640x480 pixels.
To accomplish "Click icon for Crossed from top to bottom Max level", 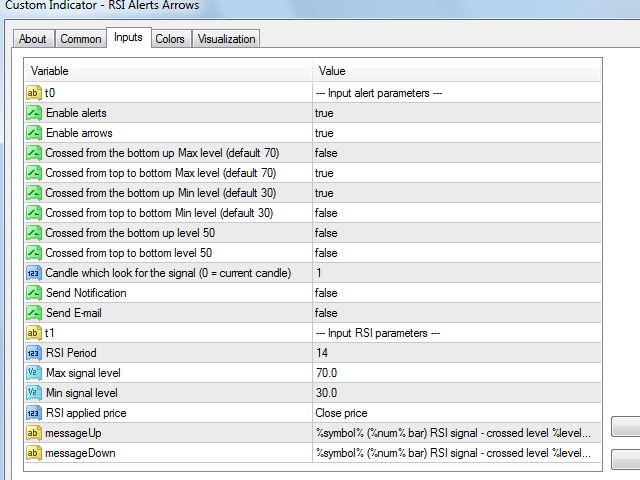I will pos(34,173).
